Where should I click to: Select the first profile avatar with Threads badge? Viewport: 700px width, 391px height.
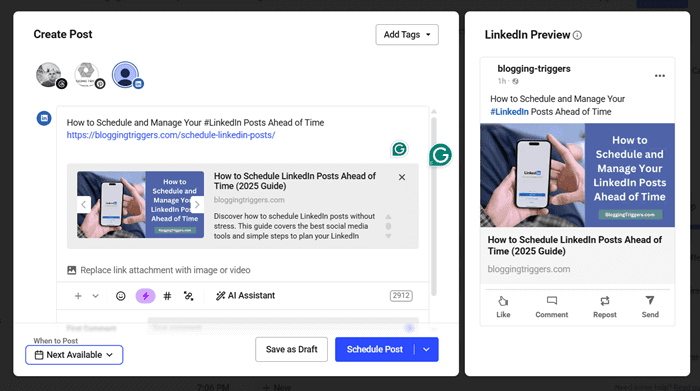click(x=50, y=75)
